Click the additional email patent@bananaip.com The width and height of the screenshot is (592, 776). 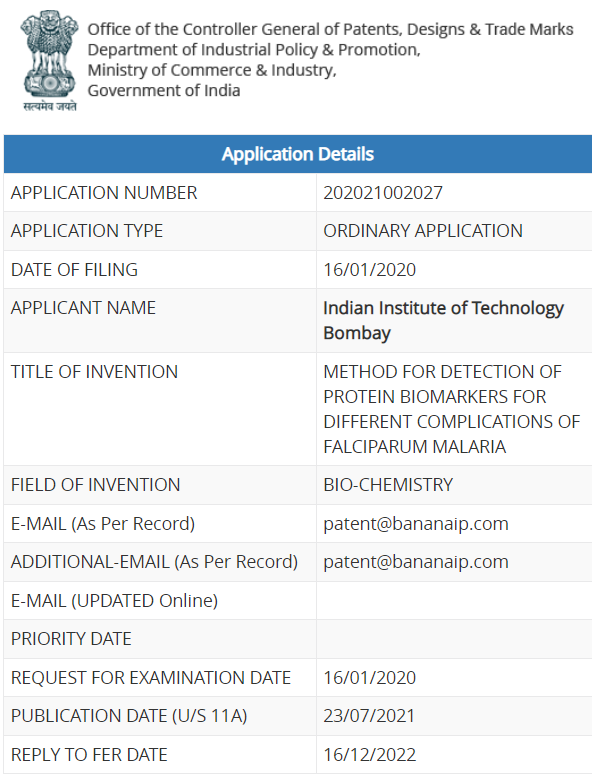pos(416,562)
